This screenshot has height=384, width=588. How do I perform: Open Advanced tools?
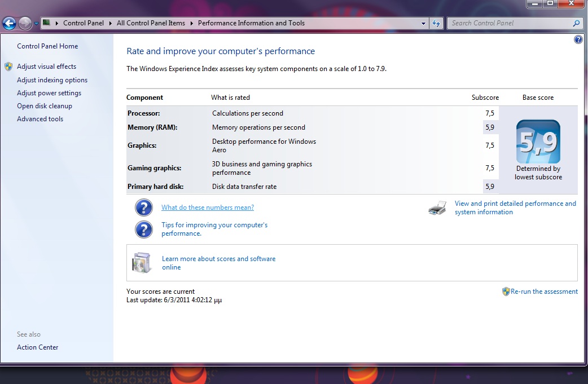[x=40, y=119]
